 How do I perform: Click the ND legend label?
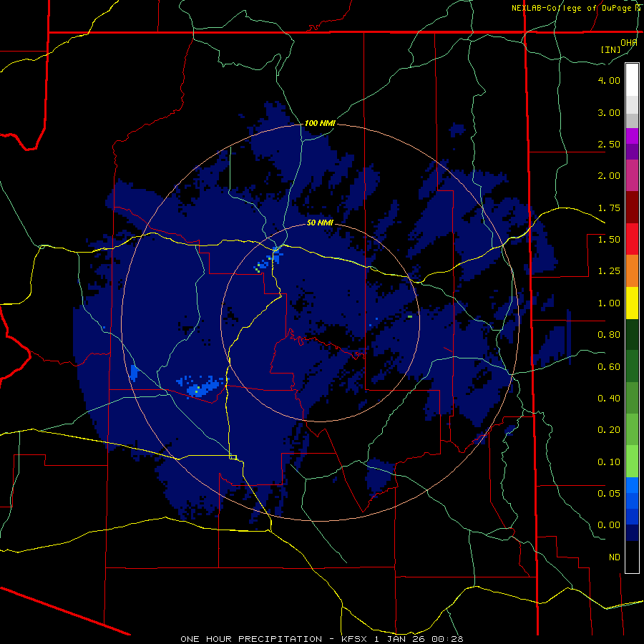pos(615,557)
